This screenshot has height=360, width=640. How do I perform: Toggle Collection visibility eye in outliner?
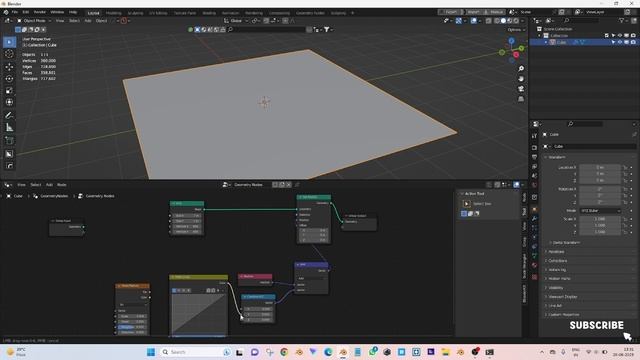[x=620, y=36]
